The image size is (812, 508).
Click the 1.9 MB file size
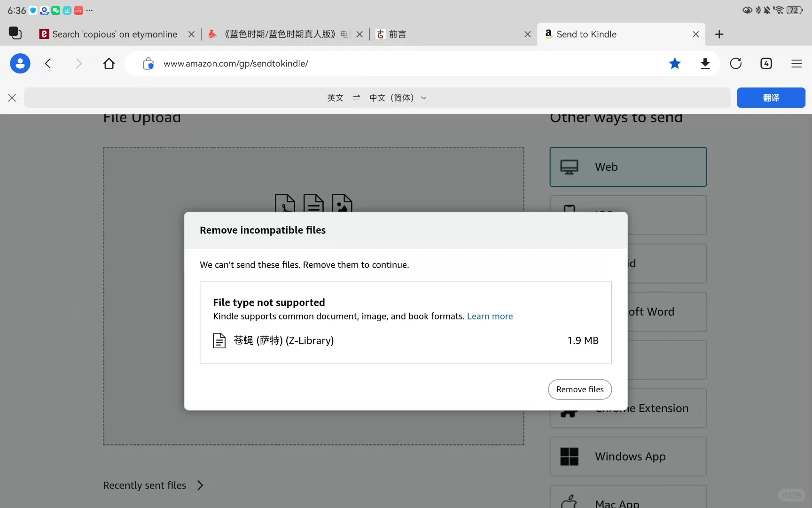point(583,340)
